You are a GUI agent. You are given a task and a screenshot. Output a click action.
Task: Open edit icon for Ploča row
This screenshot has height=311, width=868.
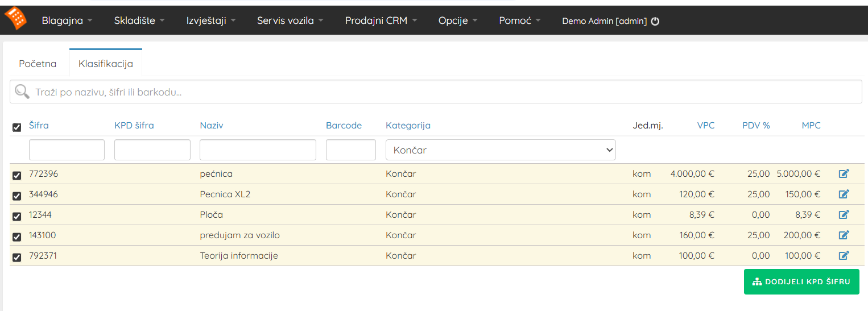tap(844, 215)
